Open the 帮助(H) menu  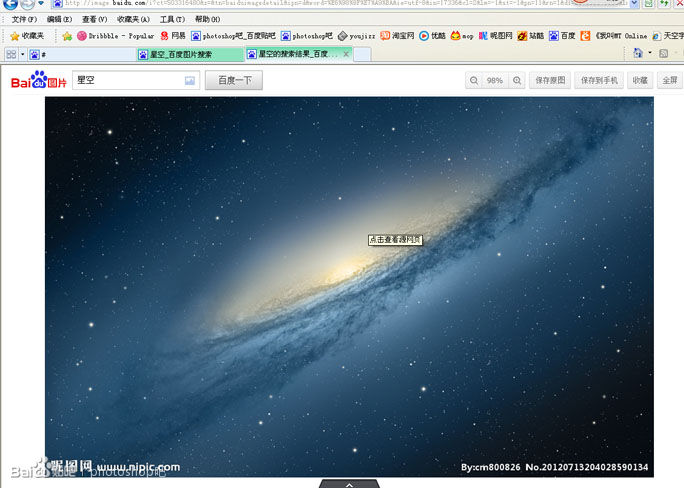click(207, 19)
